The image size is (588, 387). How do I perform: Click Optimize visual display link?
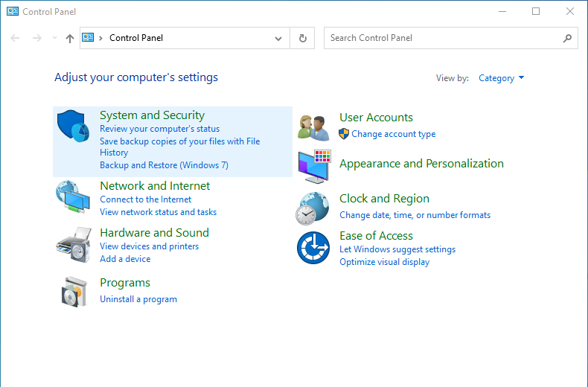pyautogui.click(x=385, y=262)
